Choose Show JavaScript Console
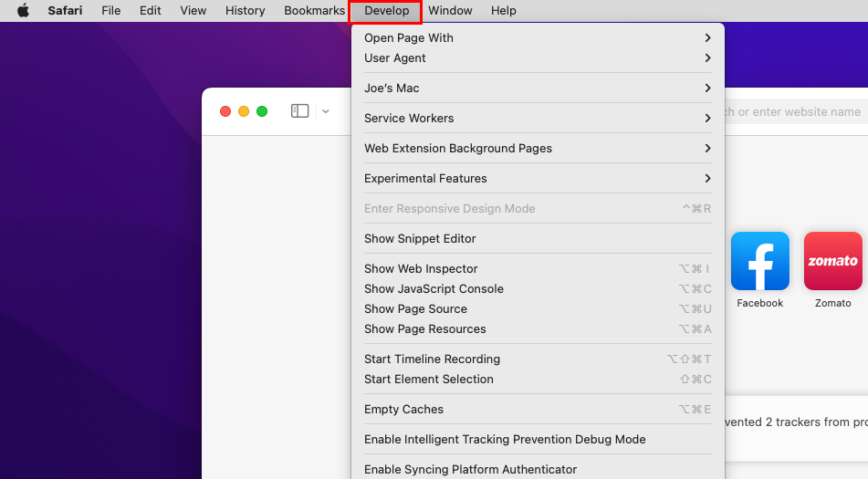Image resolution: width=868 pixels, height=479 pixels. pyautogui.click(x=434, y=289)
